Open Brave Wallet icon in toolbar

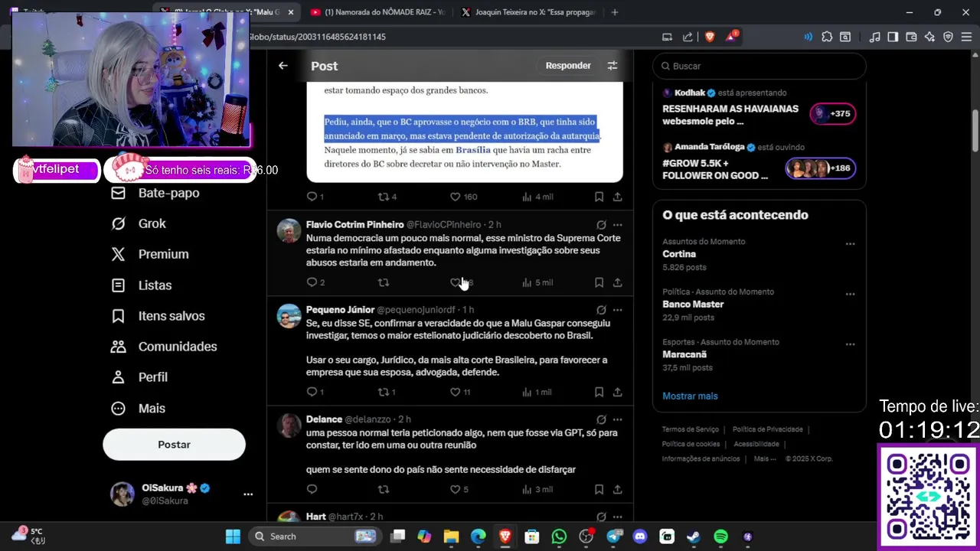point(911,37)
